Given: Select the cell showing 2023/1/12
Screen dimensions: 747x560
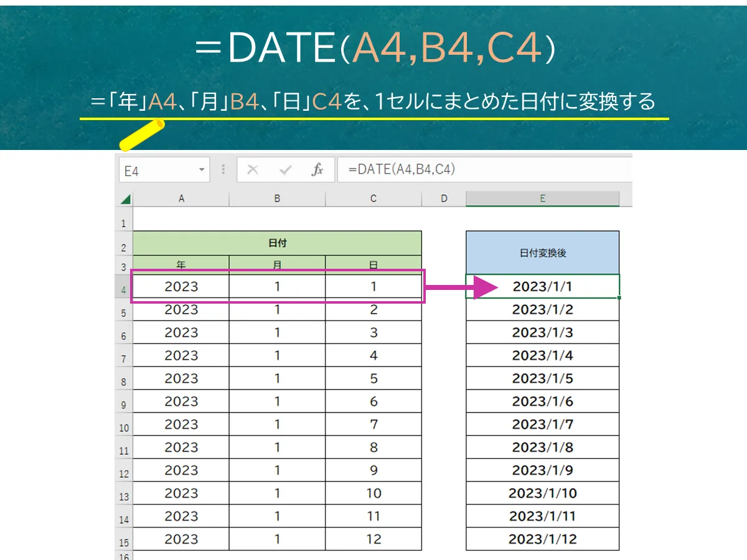Looking at the screenshot, I should pos(542,539).
